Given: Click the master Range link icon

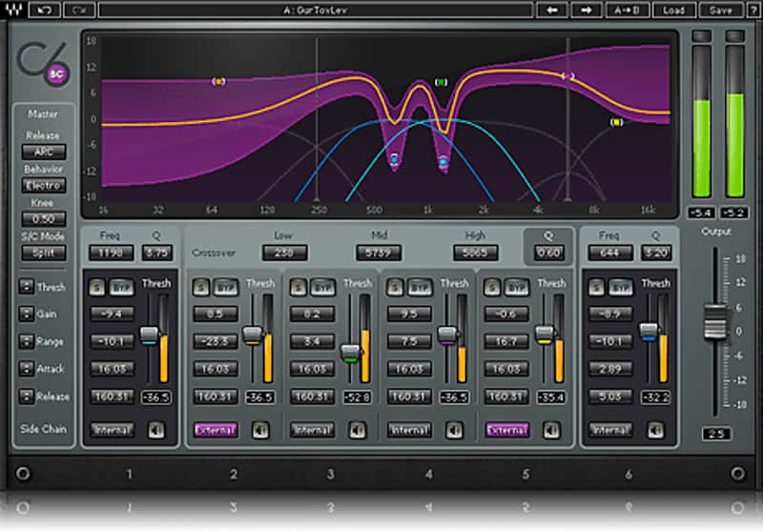Looking at the screenshot, I should click(27, 341).
